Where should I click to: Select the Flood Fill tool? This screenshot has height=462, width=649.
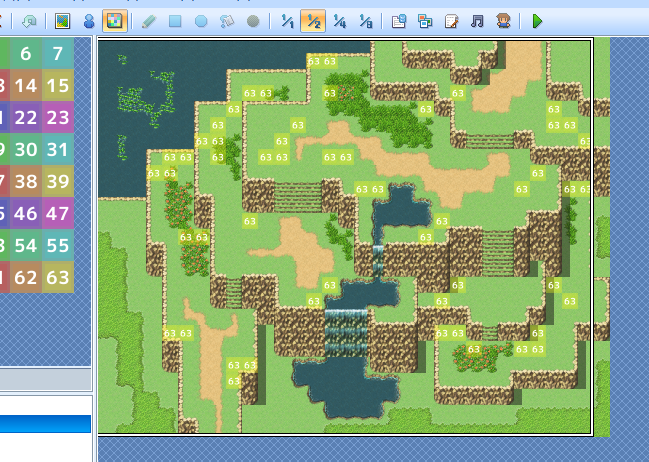pyautogui.click(x=227, y=21)
